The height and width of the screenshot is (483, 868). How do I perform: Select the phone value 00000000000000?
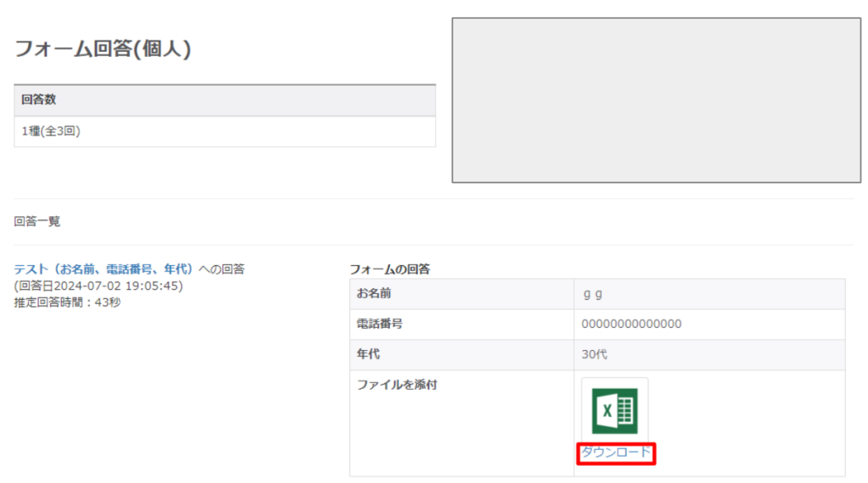pos(632,325)
